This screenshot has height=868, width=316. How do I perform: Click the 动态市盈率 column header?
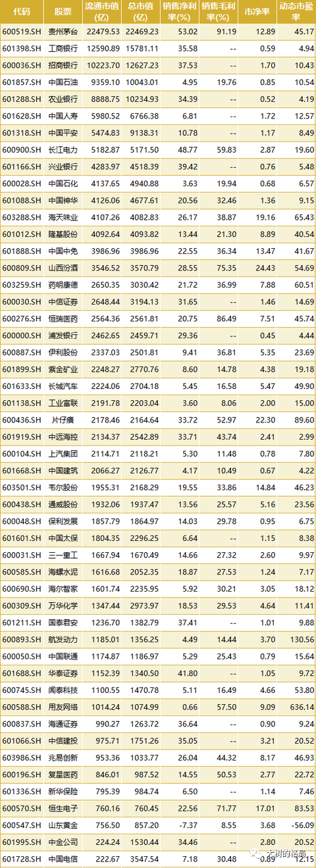tap(296, 12)
